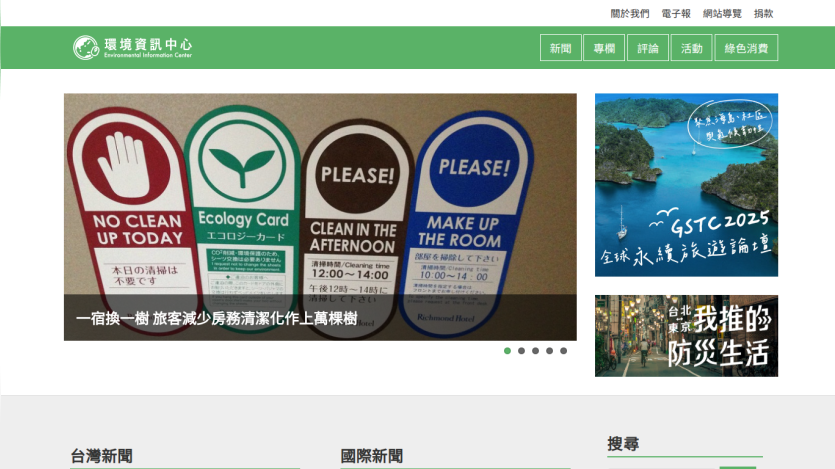Select the third carousel dot indicator

(x=535, y=351)
